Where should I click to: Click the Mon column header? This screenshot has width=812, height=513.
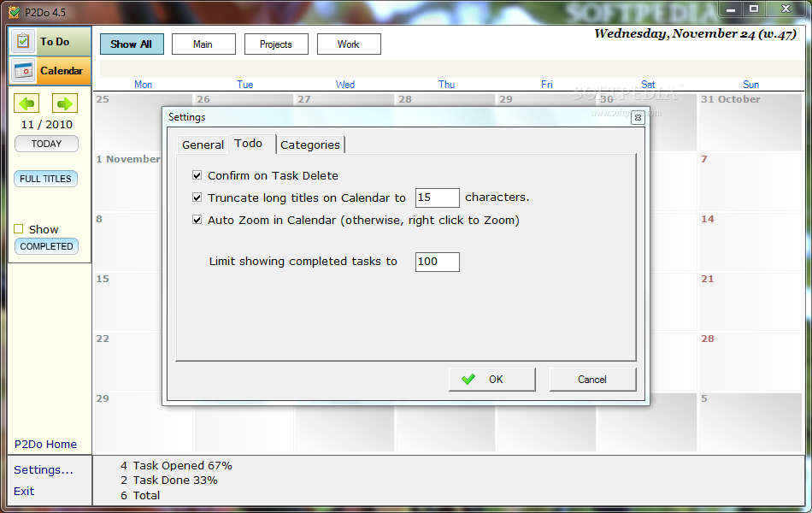[x=144, y=85]
